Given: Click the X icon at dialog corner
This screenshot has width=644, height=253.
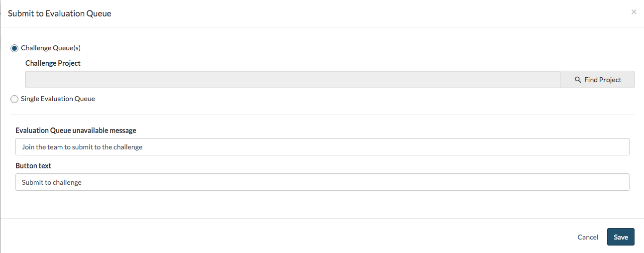Looking at the screenshot, I should [x=634, y=12].
